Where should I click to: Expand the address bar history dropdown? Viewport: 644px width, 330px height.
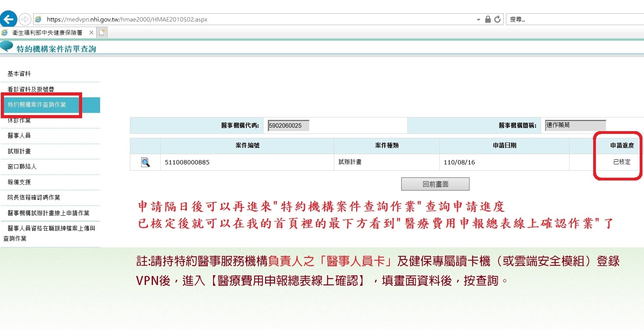click(478, 20)
